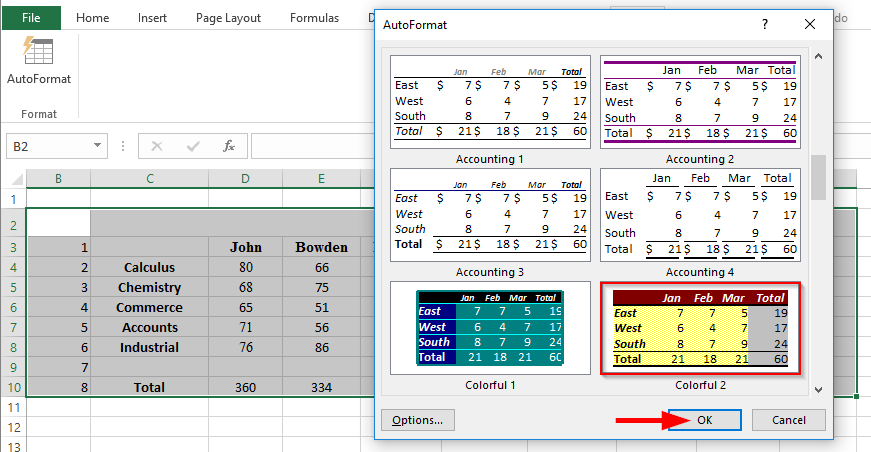Select column B header
This screenshot has height=452, width=871.
tap(58, 179)
